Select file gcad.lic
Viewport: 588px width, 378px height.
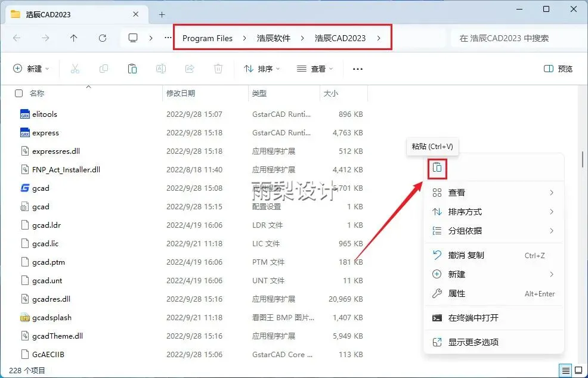[45, 243]
